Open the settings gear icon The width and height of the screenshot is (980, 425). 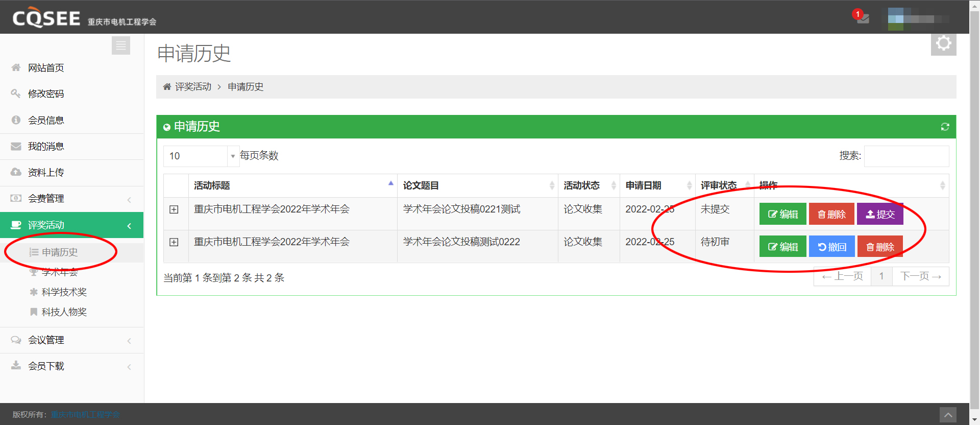point(943,43)
